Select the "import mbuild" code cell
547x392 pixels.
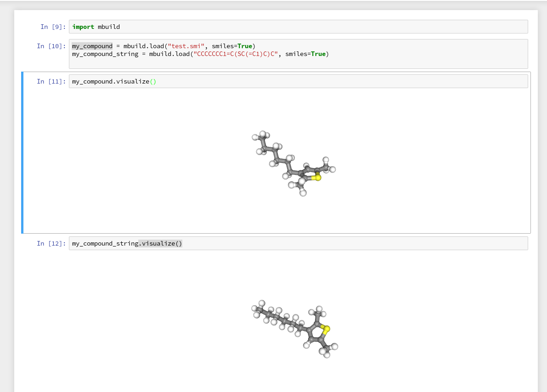point(184,27)
